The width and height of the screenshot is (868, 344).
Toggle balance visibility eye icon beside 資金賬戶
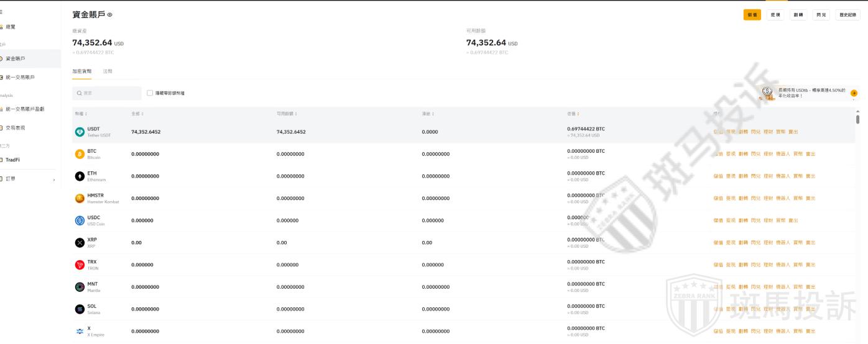coord(110,15)
